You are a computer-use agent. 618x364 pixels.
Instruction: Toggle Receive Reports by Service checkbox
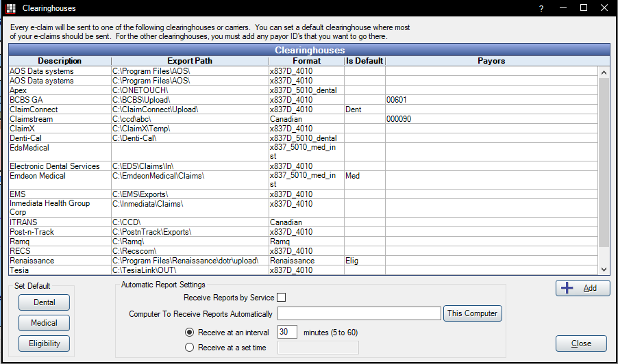point(281,298)
